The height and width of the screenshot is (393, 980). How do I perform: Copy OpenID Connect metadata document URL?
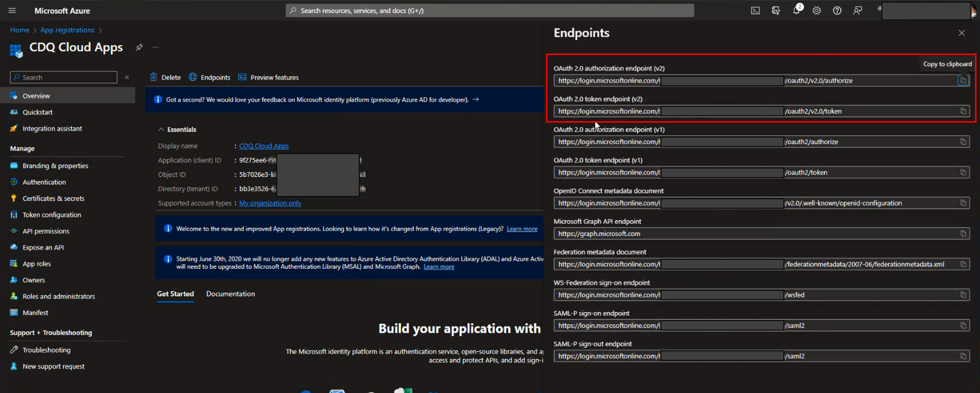click(963, 203)
